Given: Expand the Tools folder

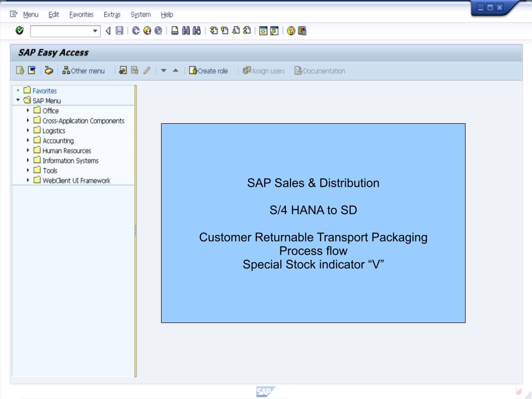Looking at the screenshot, I should click(x=28, y=171).
